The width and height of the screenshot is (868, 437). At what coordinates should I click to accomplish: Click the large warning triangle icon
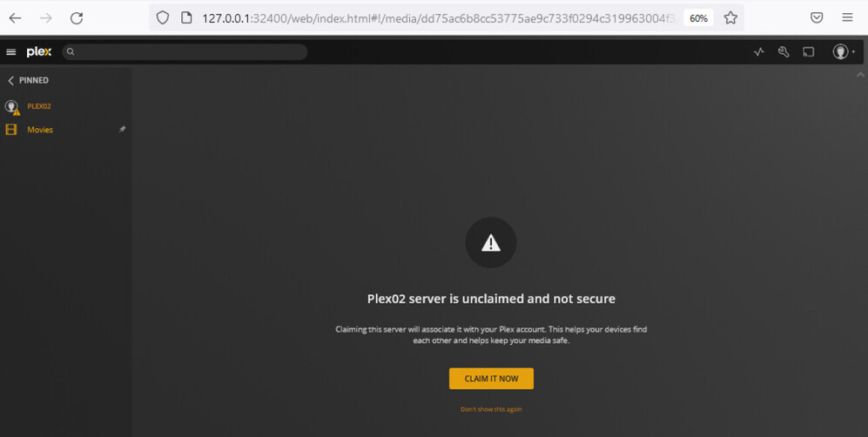pyautogui.click(x=491, y=243)
